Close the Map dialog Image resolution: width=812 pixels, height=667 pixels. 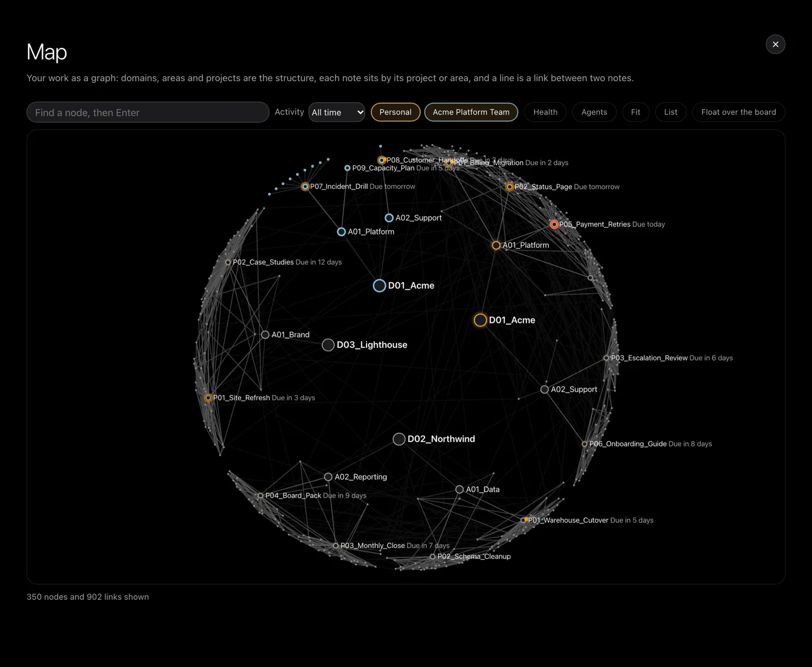click(775, 44)
